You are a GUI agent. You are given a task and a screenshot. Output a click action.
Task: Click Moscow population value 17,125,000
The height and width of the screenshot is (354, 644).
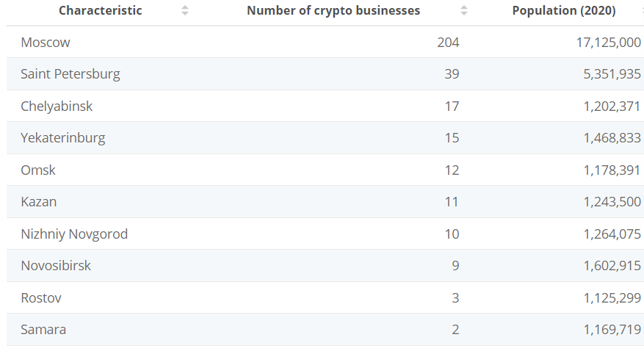click(608, 43)
